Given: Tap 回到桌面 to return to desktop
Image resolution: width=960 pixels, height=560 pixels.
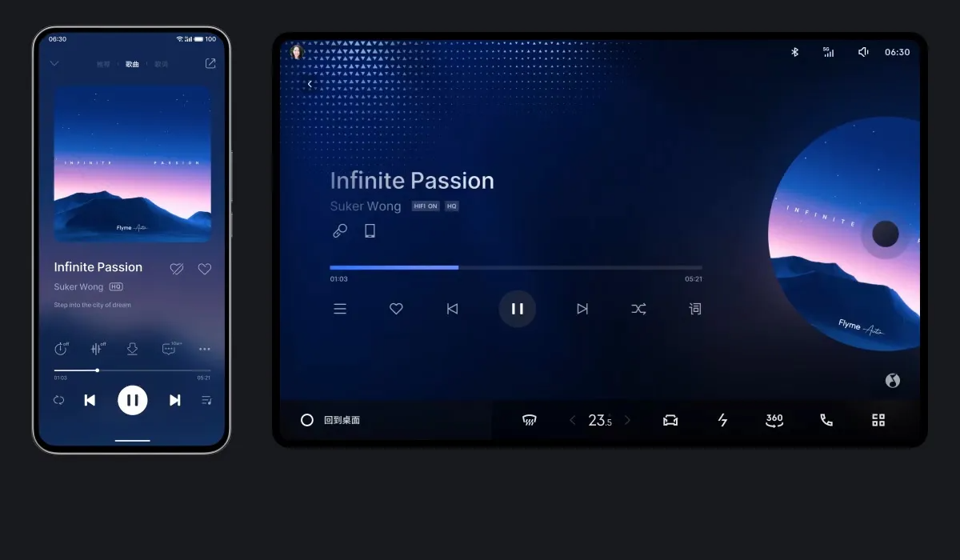Looking at the screenshot, I should [x=342, y=420].
